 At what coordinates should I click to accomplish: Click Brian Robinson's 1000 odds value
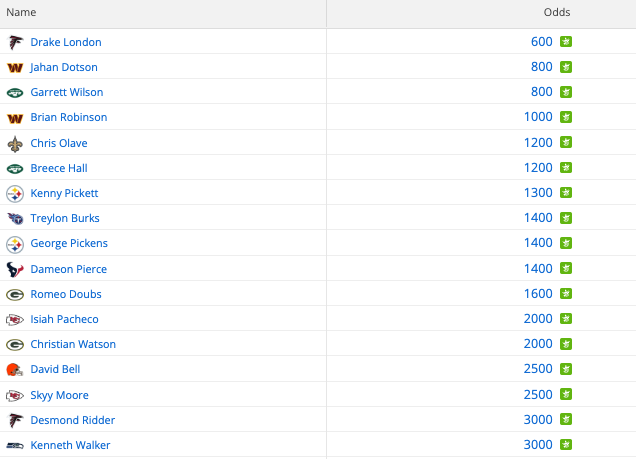[x=538, y=117]
